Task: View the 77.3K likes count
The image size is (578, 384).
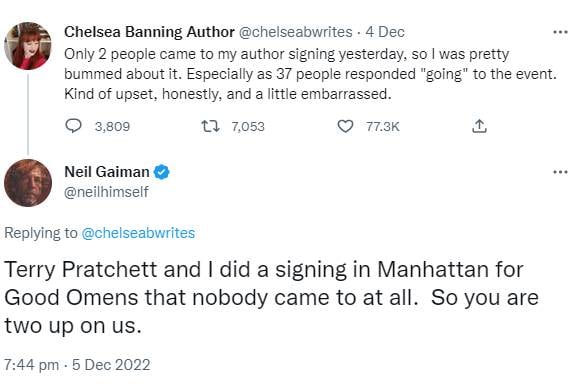Action: [383, 127]
